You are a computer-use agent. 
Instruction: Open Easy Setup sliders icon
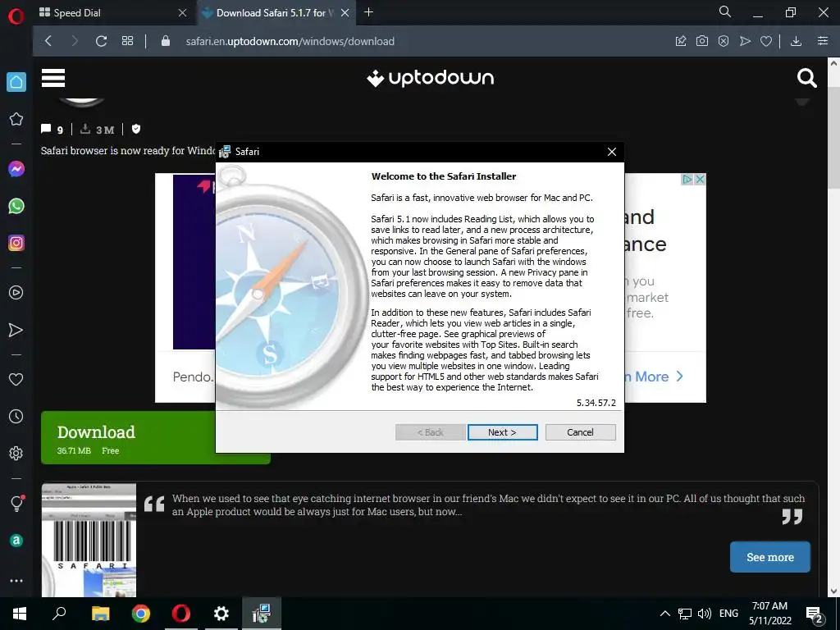coord(823,41)
